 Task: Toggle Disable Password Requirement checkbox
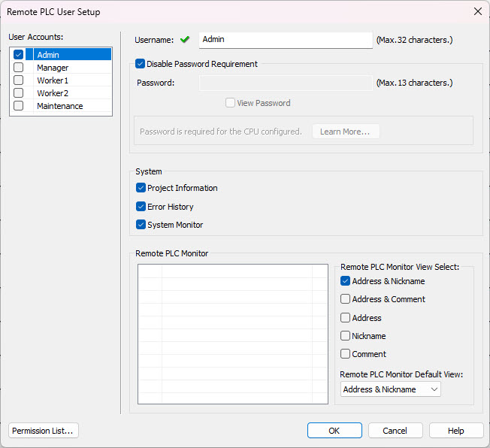pyautogui.click(x=141, y=64)
